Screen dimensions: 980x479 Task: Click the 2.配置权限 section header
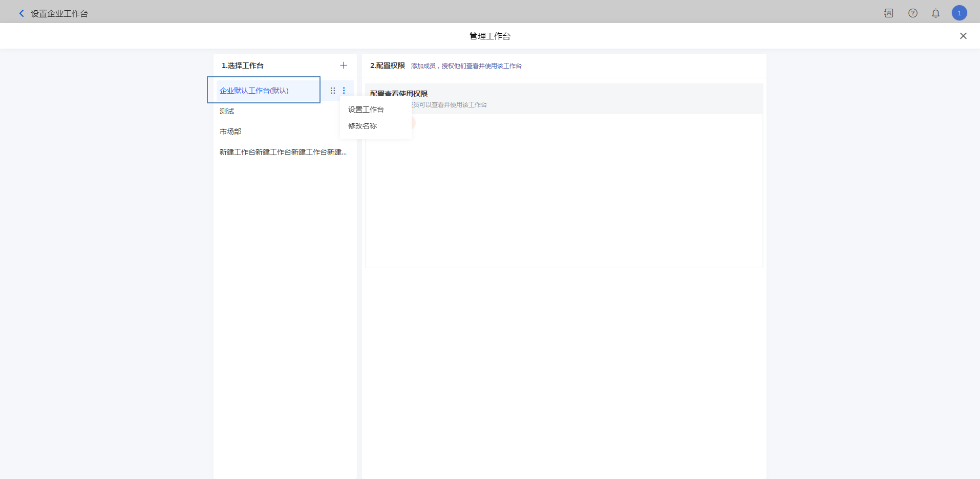pos(388,66)
